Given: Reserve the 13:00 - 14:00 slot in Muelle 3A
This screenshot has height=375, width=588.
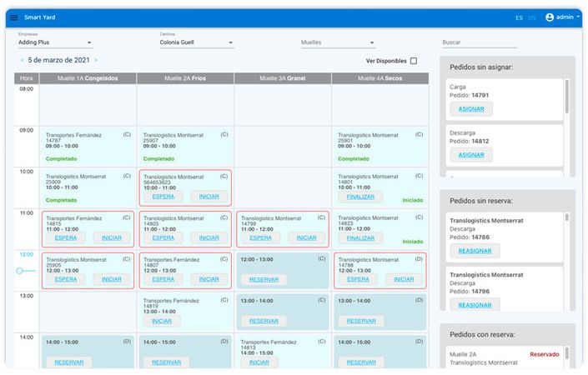Looking at the screenshot, I should click(x=264, y=322).
